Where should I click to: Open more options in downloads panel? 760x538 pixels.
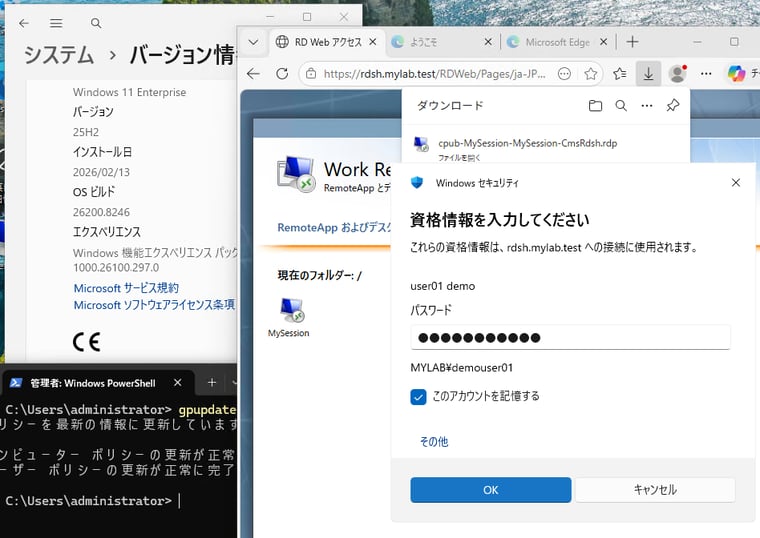(x=647, y=106)
